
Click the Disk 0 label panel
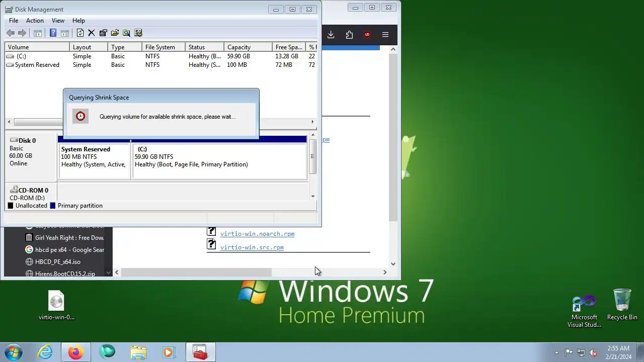click(31, 156)
